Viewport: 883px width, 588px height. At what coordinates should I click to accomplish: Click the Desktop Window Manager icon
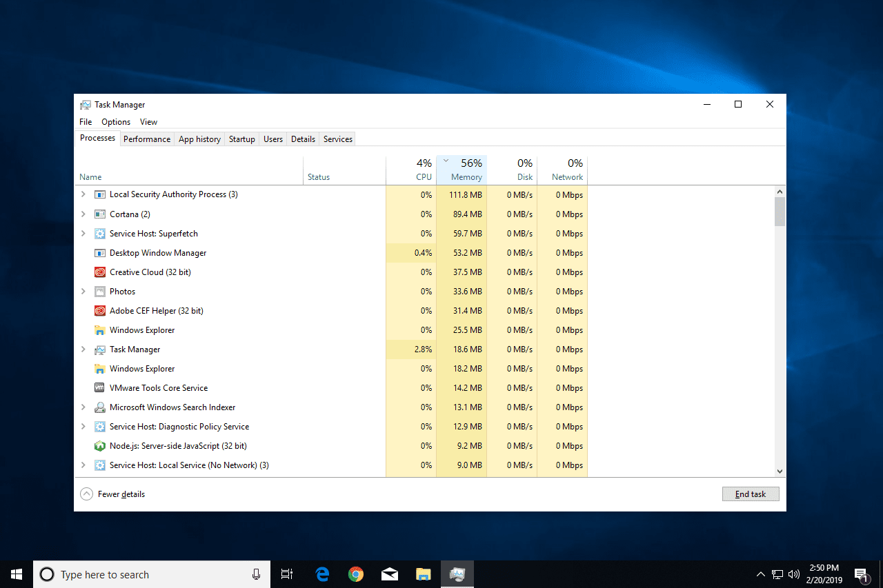click(99, 252)
